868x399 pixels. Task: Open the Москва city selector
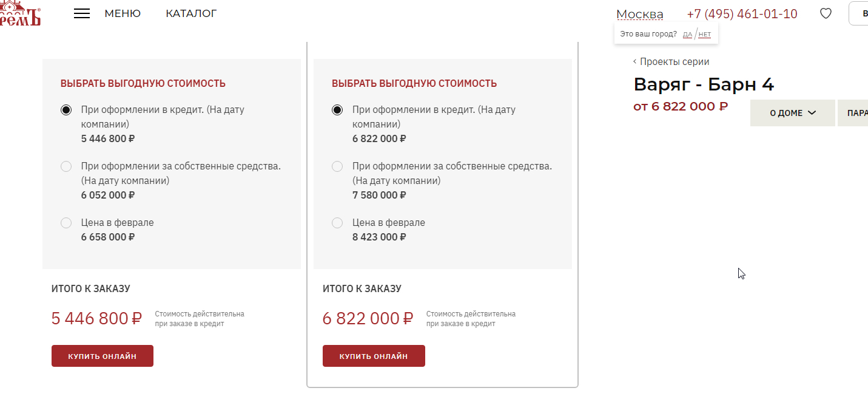click(x=639, y=14)
